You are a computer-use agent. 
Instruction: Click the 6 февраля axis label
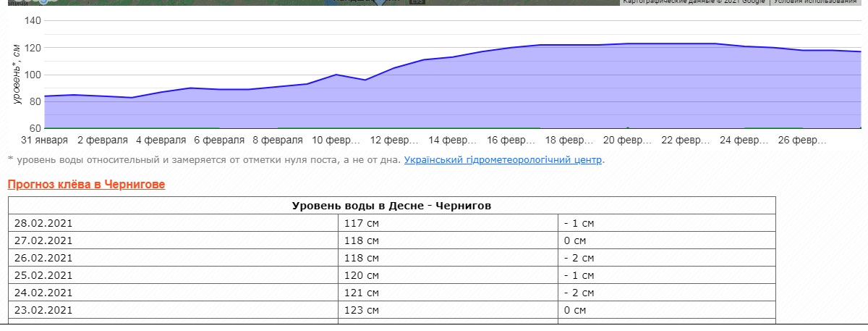click(x=218, y=140)
